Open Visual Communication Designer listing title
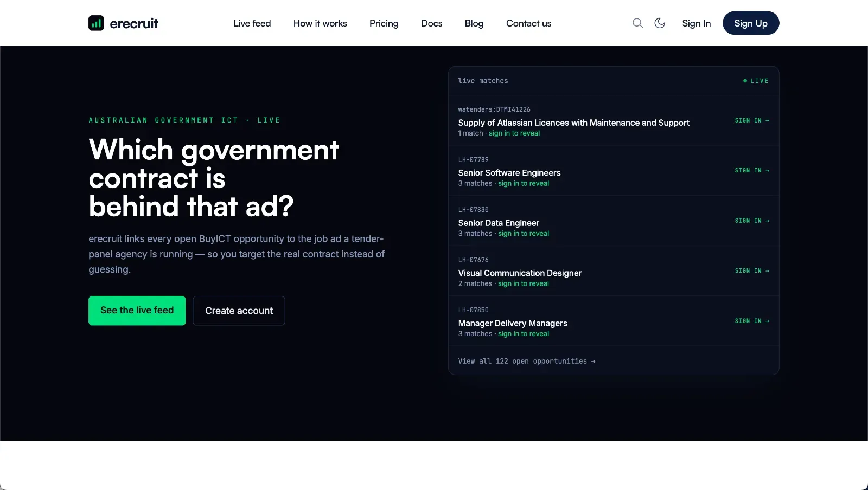This screenshot has width=868, height=490. 520,273
